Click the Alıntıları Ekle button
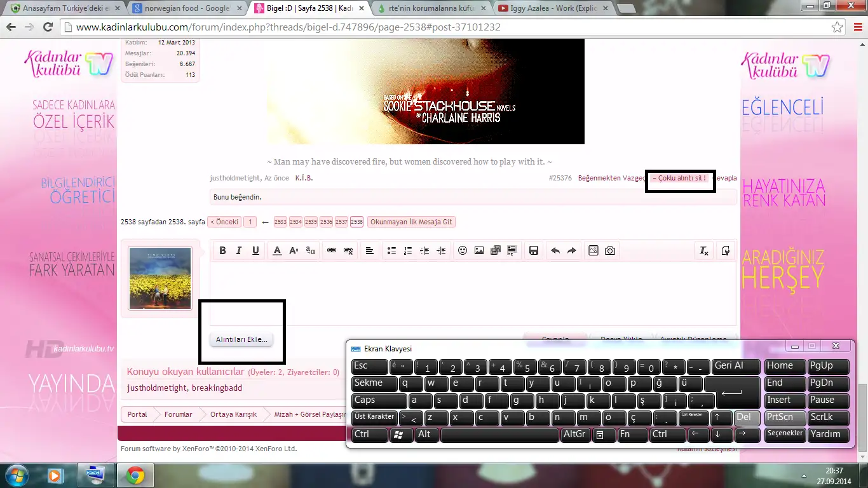This screenshot has width=868, height=488. point(241,340)
